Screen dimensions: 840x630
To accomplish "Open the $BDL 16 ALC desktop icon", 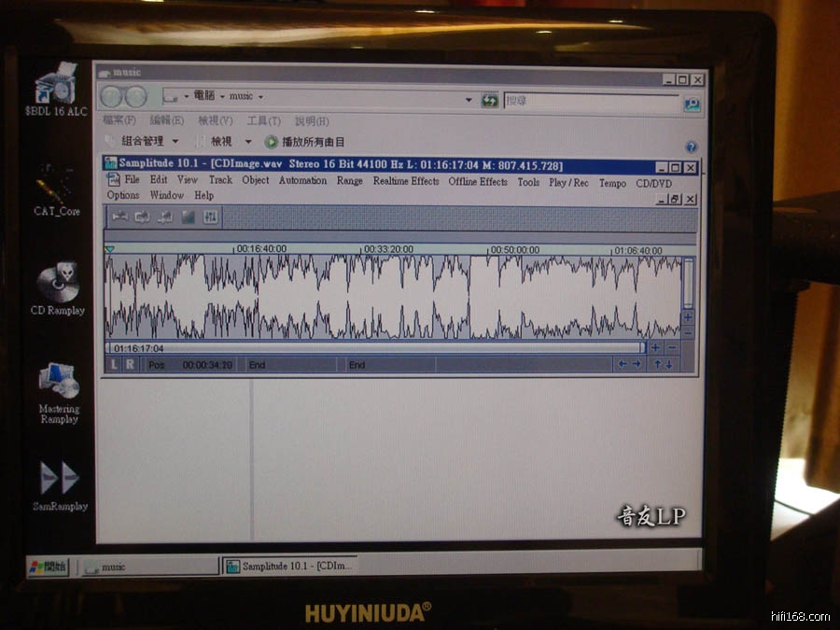I will pos(55,87).
